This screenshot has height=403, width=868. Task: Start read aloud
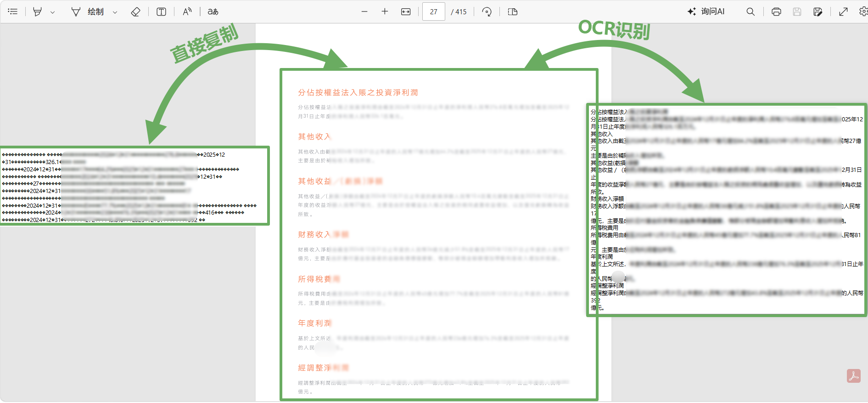coord(187,11)
